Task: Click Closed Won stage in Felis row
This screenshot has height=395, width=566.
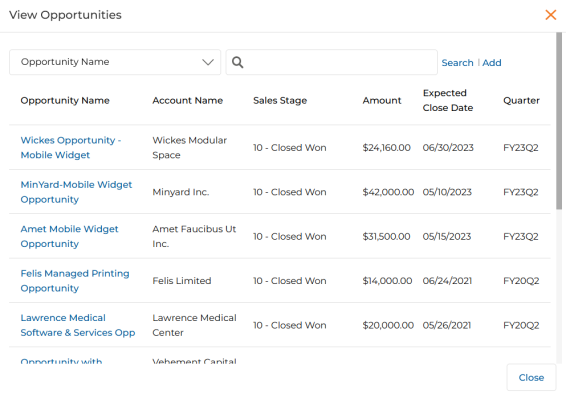Action: 289,281
